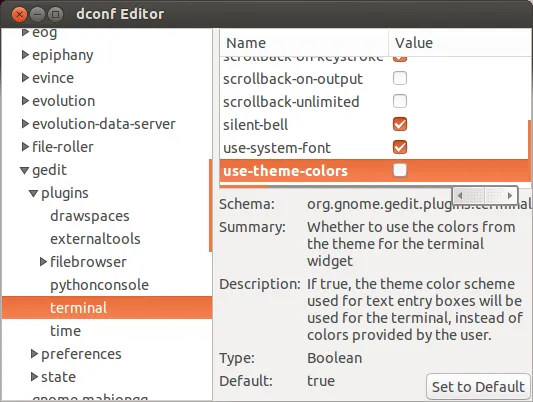Maximize the dconf Editor window
This screenshot has width=533, height=402.
coord(55,15)
